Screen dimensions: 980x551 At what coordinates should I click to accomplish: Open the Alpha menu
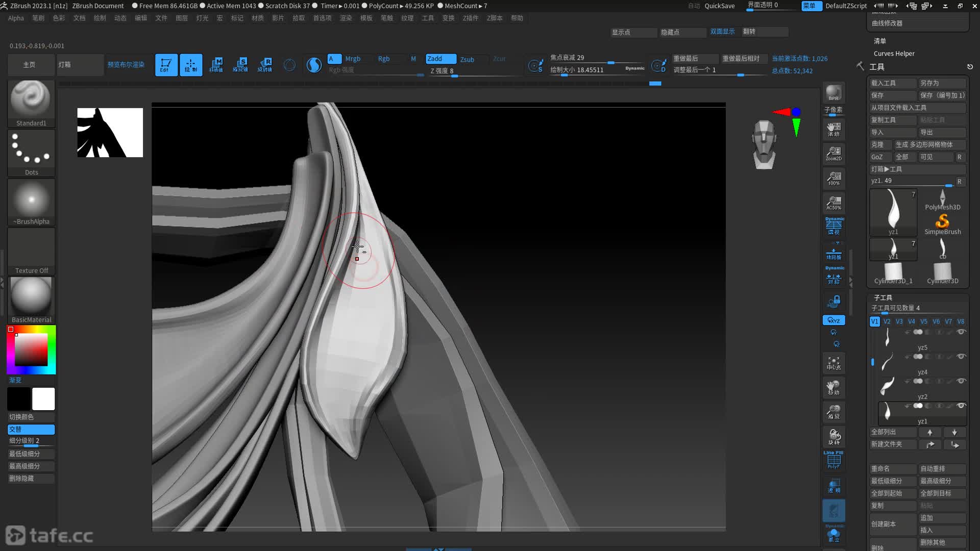point(16,18)
